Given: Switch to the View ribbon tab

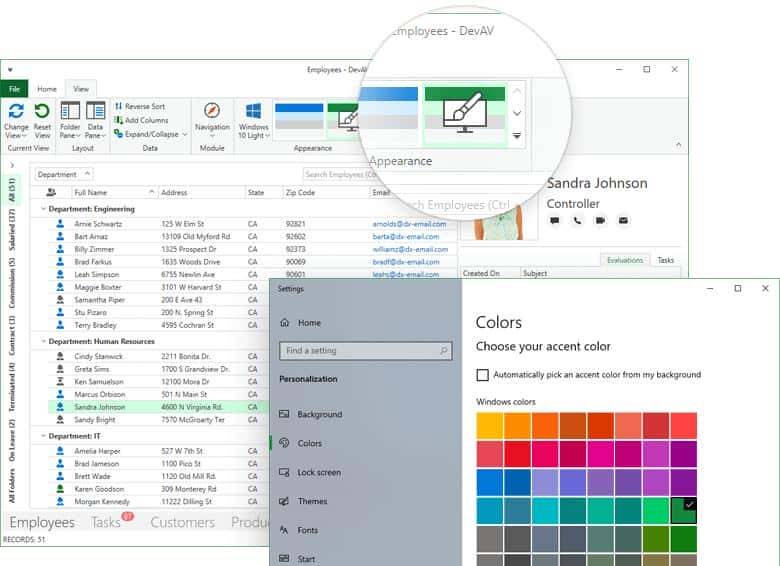Looking at the screenshot, I should point(81,89).
